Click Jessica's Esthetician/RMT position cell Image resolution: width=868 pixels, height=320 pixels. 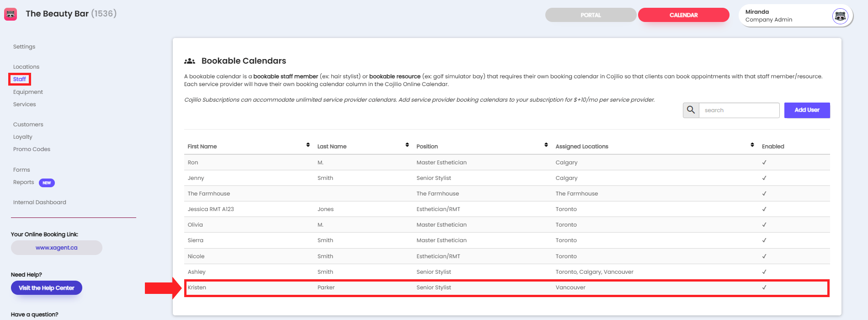pos(438,209)
